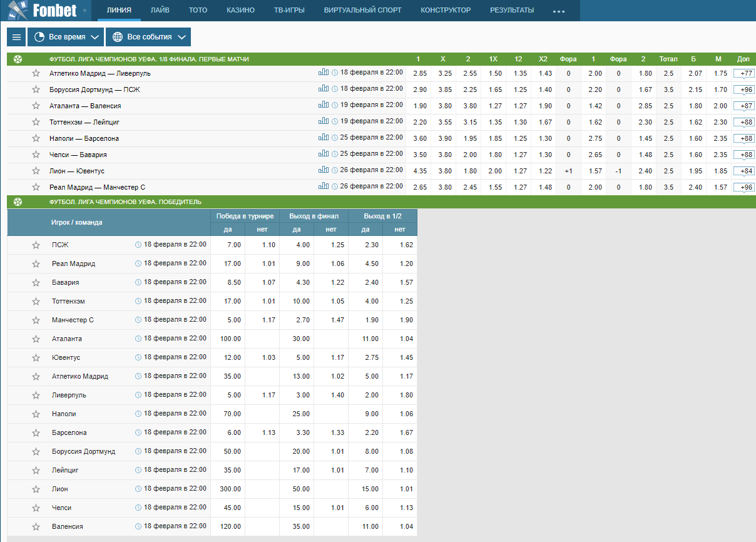Expand +84 extra markets for Лион — Ювентус
The width and height of the screenshot is (756, 542).
tap(743, 171)
